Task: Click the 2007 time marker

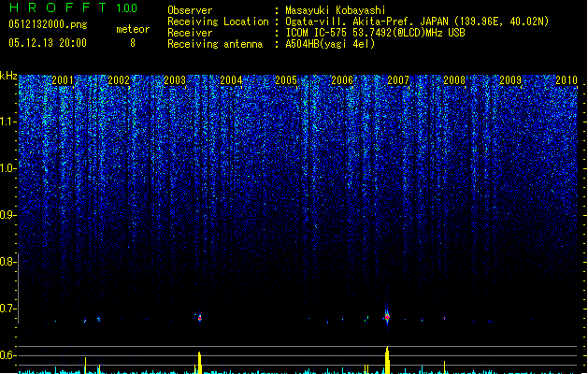Action: [398, 79]
